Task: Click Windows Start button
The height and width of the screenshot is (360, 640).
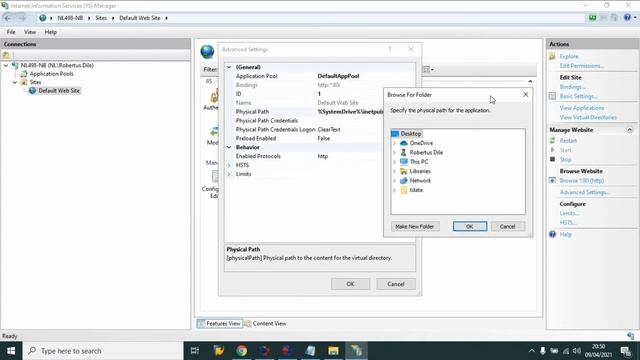Action: [11, 351]
